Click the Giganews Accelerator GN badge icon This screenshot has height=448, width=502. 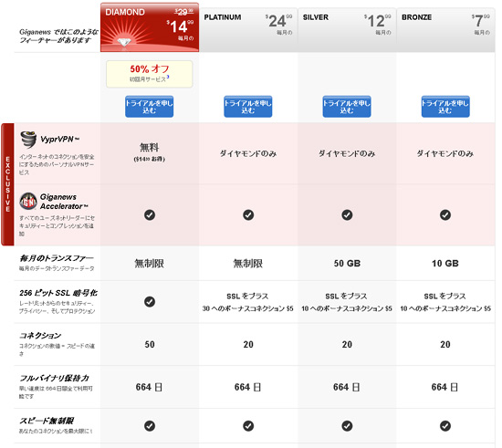[x=28, y=202]
